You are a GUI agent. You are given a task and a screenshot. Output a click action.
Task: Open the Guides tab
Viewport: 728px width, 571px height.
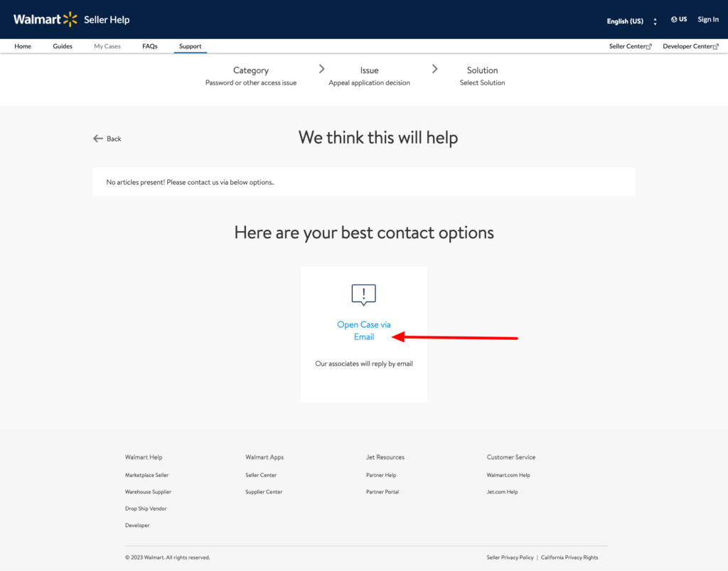63,46
